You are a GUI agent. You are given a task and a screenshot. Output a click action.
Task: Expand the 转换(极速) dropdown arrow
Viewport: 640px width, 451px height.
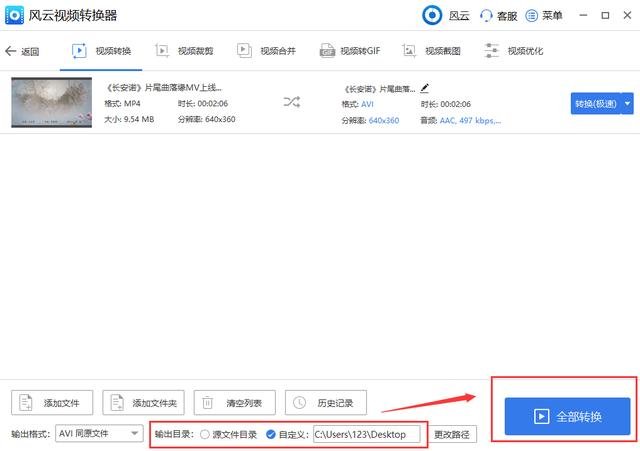628,104
